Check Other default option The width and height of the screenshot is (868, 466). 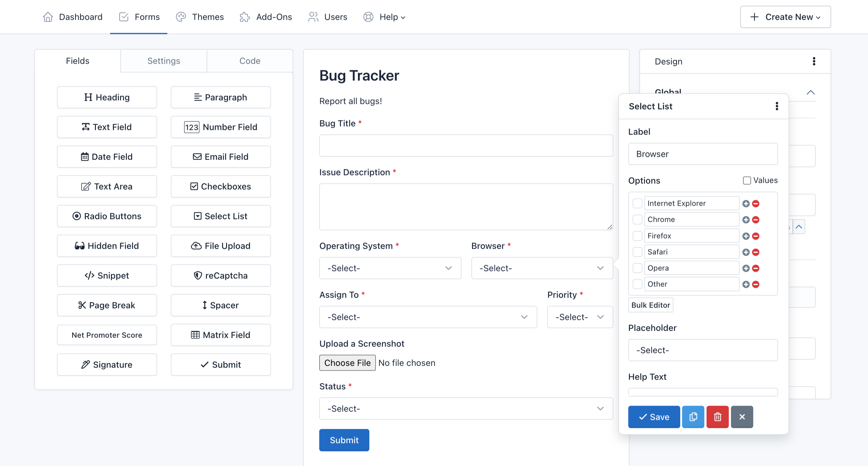click(x=637, y=284)
